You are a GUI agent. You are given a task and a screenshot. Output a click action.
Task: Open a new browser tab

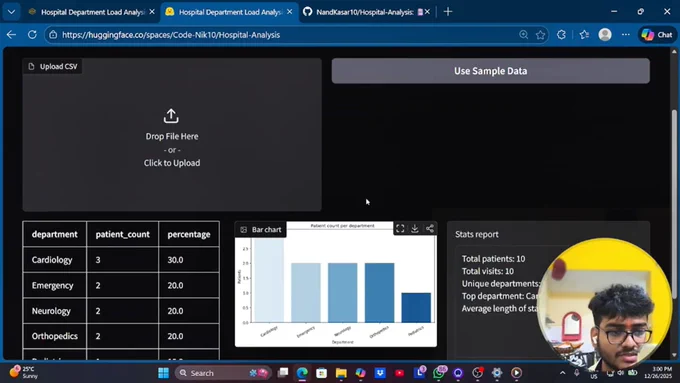pyautogui.click(x=448, y=12)
